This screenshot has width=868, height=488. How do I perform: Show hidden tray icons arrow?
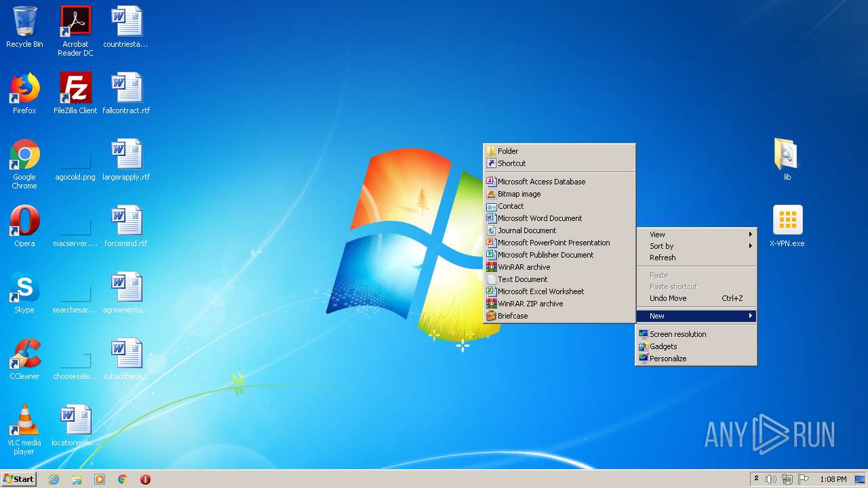[756, 479]
